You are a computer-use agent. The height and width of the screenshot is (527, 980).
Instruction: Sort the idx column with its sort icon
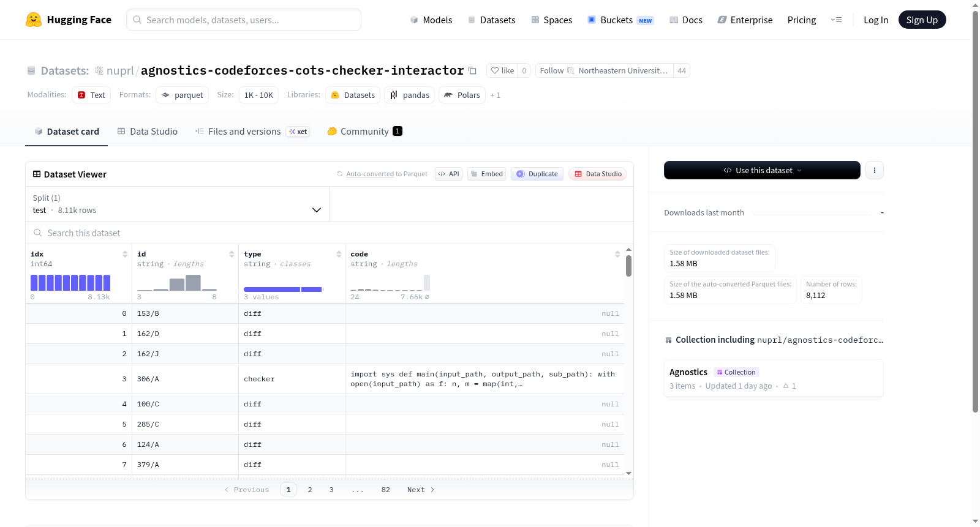[x=125, y=254]
